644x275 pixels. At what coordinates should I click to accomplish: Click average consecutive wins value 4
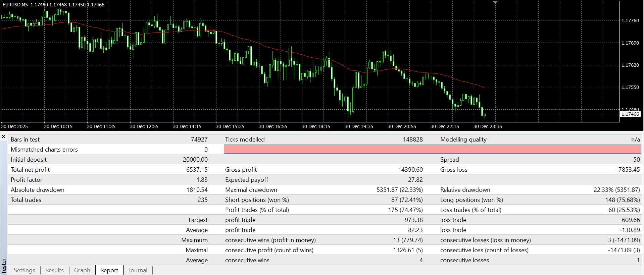(421, 260)
